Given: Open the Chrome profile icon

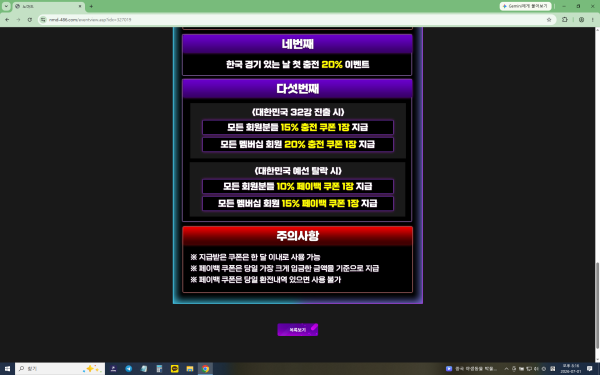Looking at the screenshot, I should (x=581, y=20).
